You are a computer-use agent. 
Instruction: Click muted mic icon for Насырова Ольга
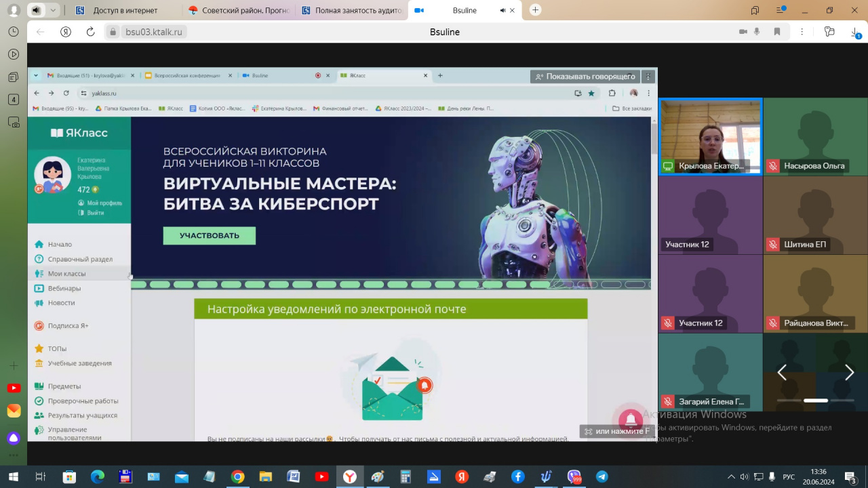[773, 166]
